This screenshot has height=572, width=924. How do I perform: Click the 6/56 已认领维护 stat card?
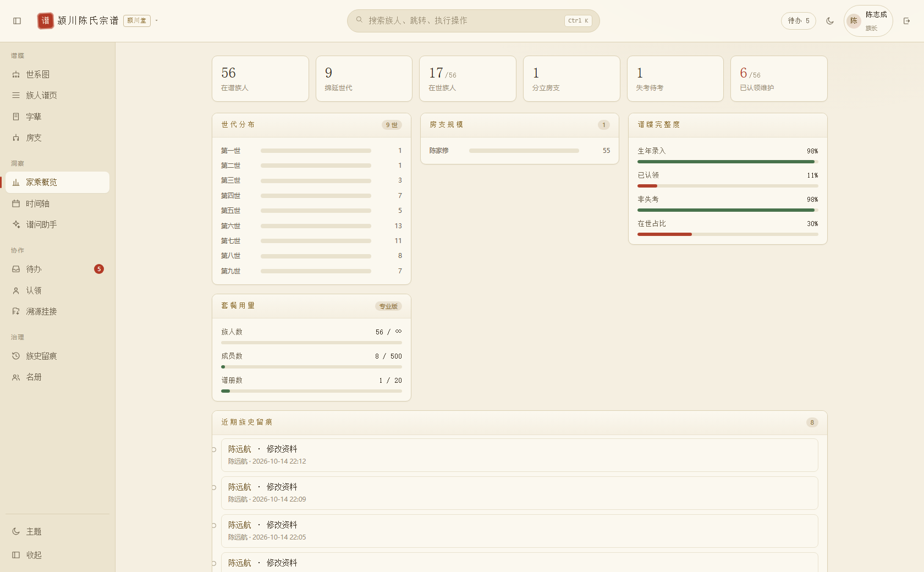click(779, 79)
